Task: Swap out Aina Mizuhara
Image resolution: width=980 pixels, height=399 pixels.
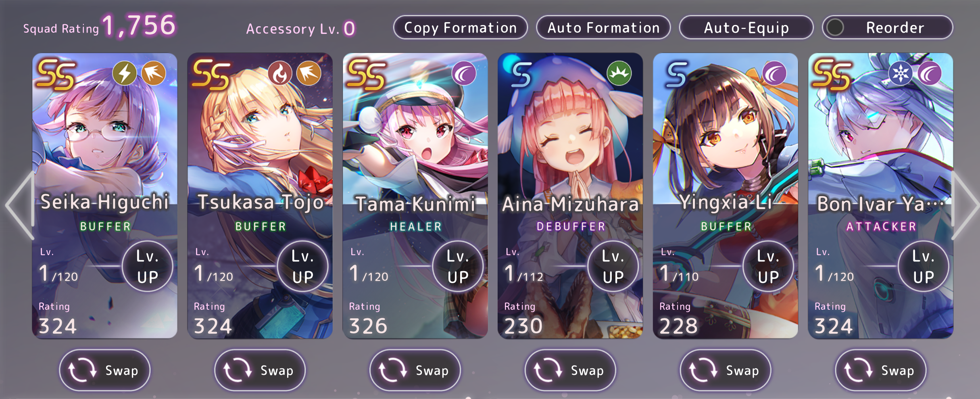Action: coord(570,370)
